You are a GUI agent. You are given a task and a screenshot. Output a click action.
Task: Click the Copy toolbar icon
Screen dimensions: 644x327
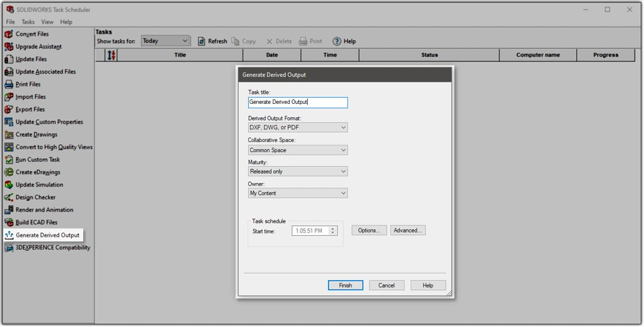click(235, 41)
